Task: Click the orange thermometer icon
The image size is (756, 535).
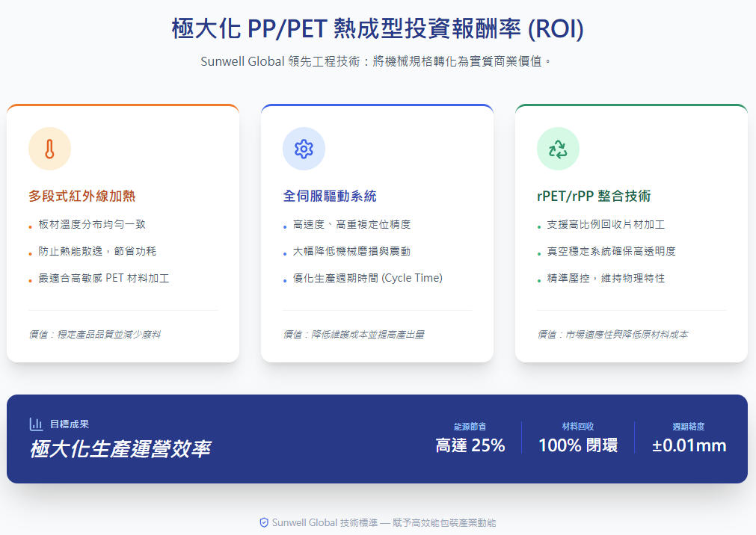Action: pos(49,149)
